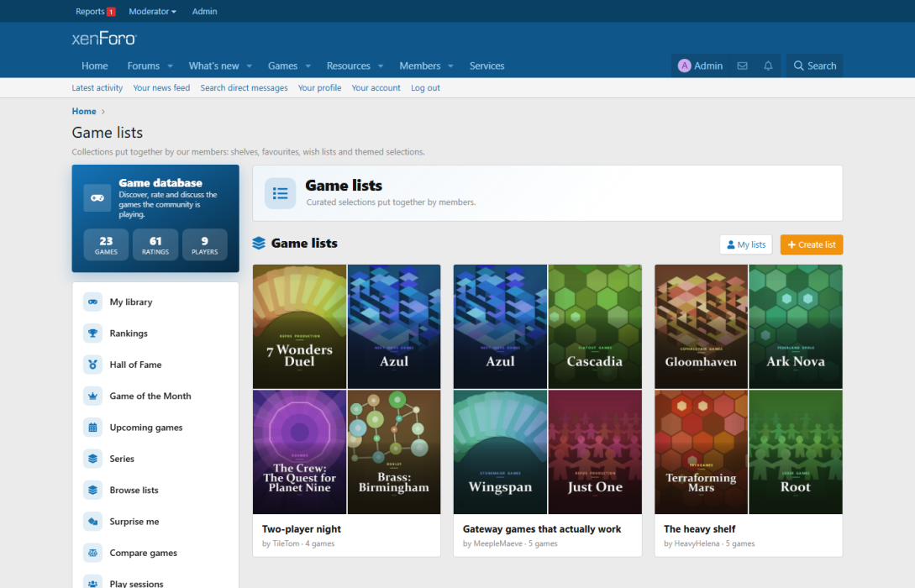Click the 9 Players stat box
Image resolution: width=915 pixels, height=588 pixels.
tap(205, 244)
